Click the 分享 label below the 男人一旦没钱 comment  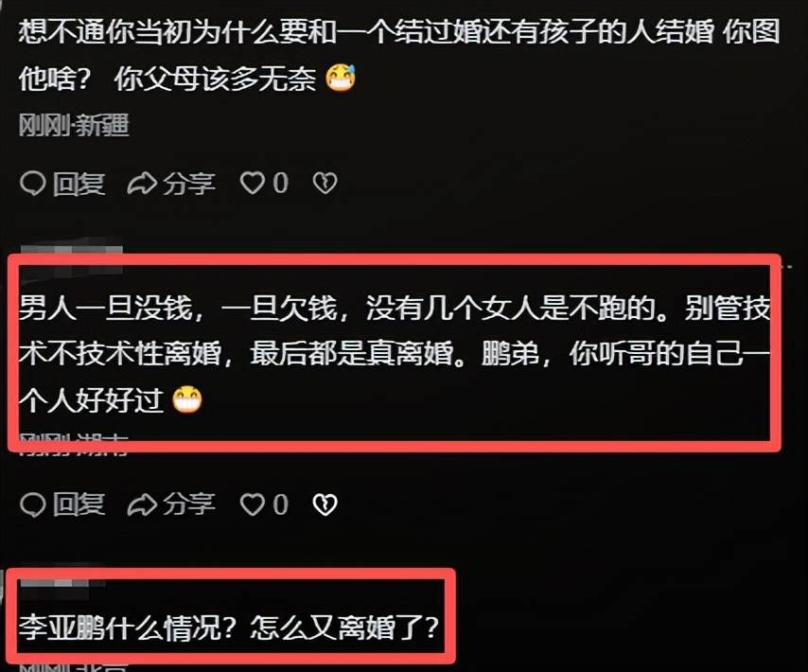click(x=189, y=504)
